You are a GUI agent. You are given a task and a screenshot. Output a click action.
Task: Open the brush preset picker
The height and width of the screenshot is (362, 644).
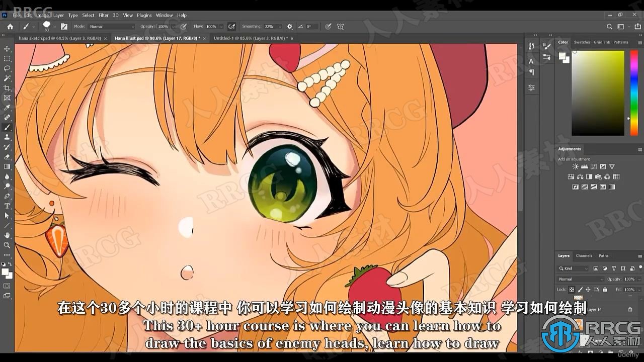[49, 26]
